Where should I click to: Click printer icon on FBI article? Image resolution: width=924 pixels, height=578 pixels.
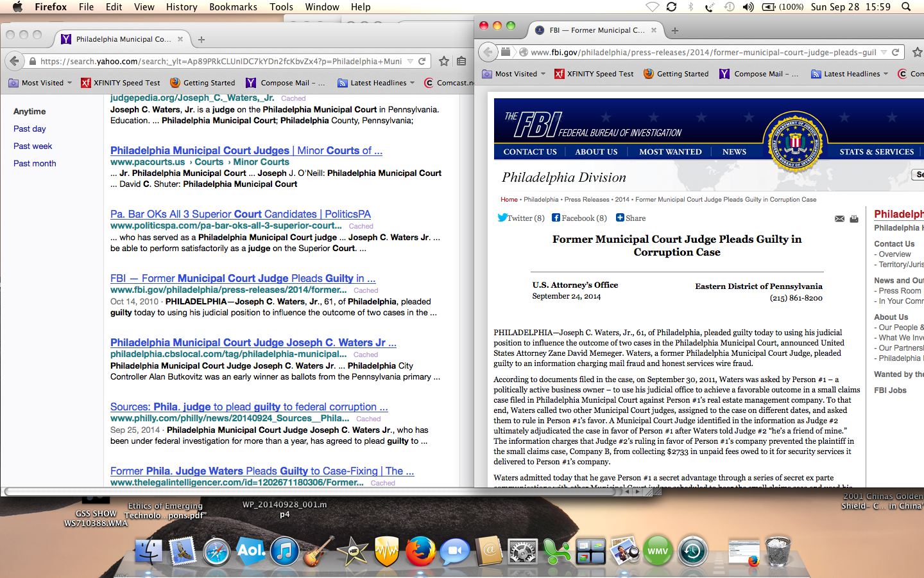pyautogui.click(x=854, y=219)
